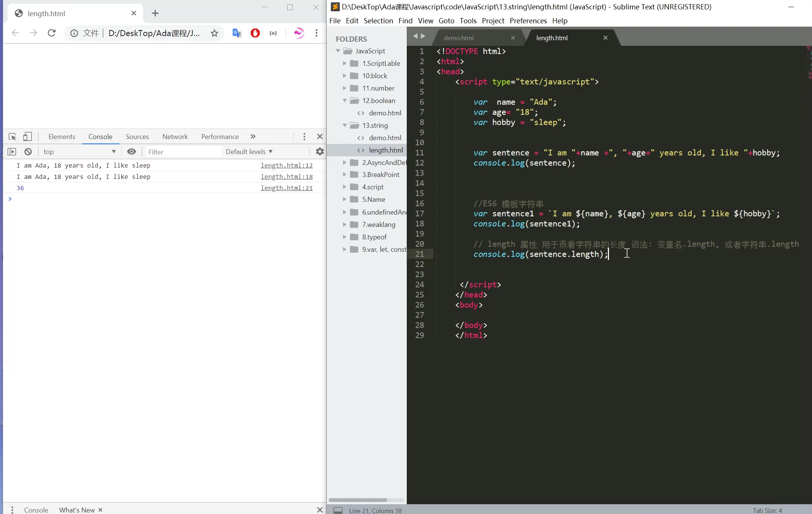Click the demo.html tab in Sublime Text
Viewport: 812px width, 514px height.
[x=458, y=37]
